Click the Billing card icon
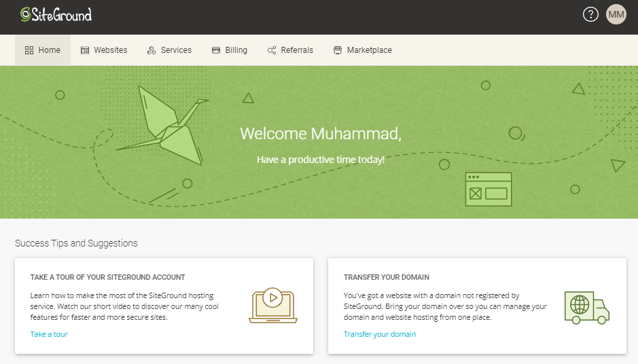This screenshot has height=364, width=638. pyautogui.click(x=216, y=50)
